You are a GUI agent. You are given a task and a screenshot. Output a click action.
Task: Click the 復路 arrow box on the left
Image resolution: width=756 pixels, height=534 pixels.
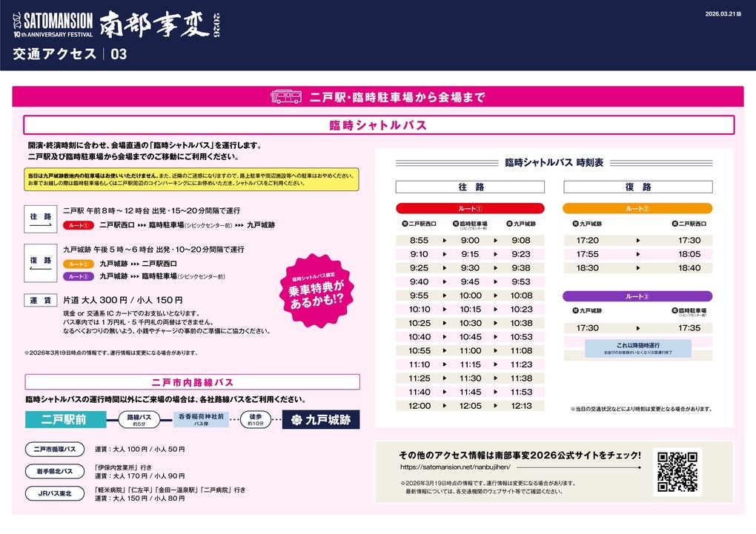[x=41, y=264]
